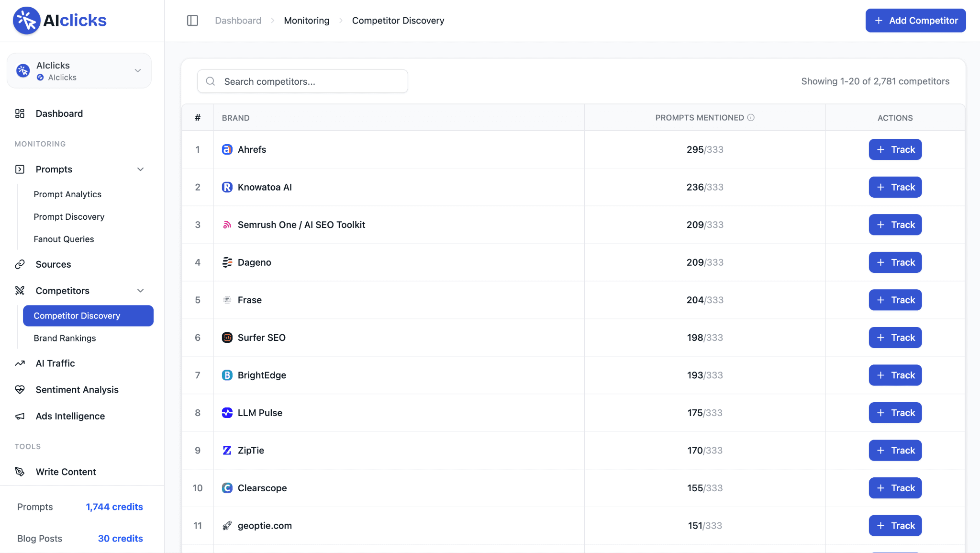Click the Ahrefs brand logo

pyautogui.click(x=227, y=149)
